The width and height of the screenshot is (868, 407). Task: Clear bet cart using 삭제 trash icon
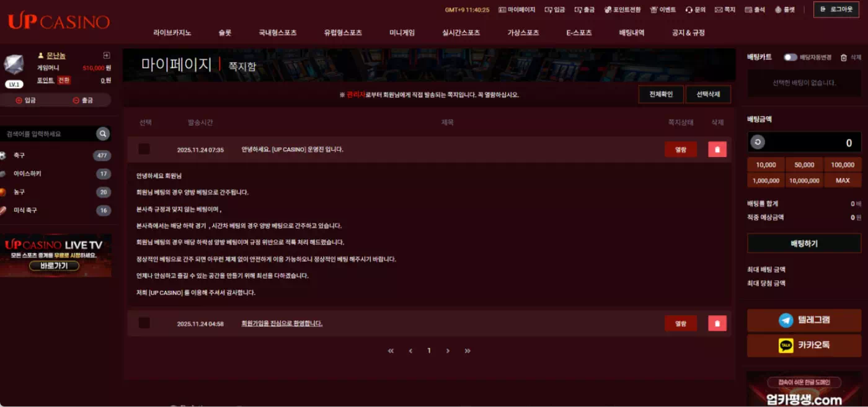click(844, 58)
